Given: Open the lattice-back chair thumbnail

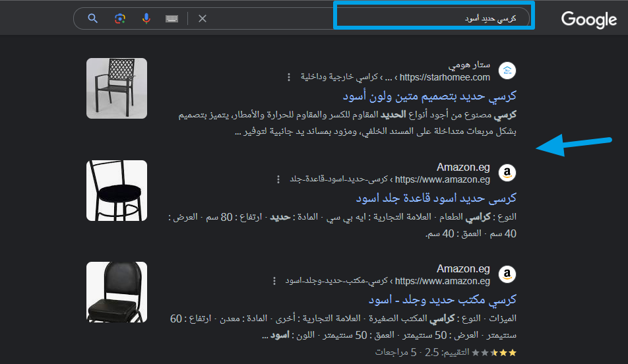Looking at the screenshot, I should (117, 88).
